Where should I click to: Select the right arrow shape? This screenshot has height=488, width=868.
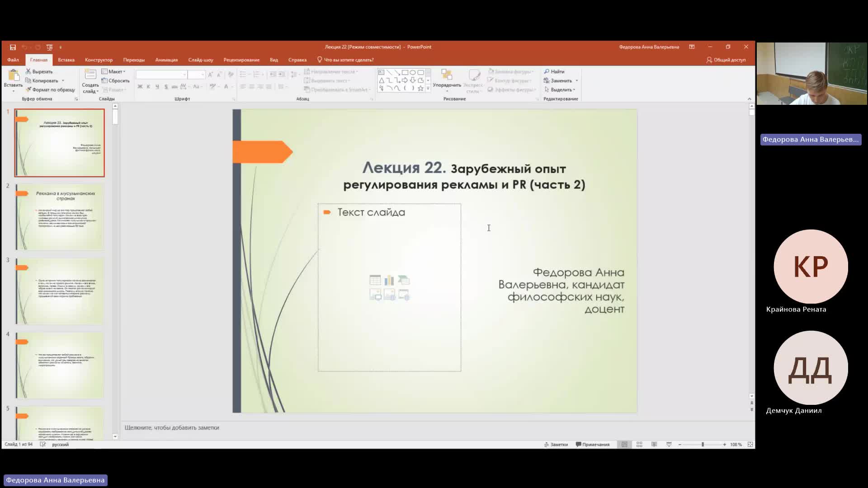pyautogui.click(x=405, y=80)
